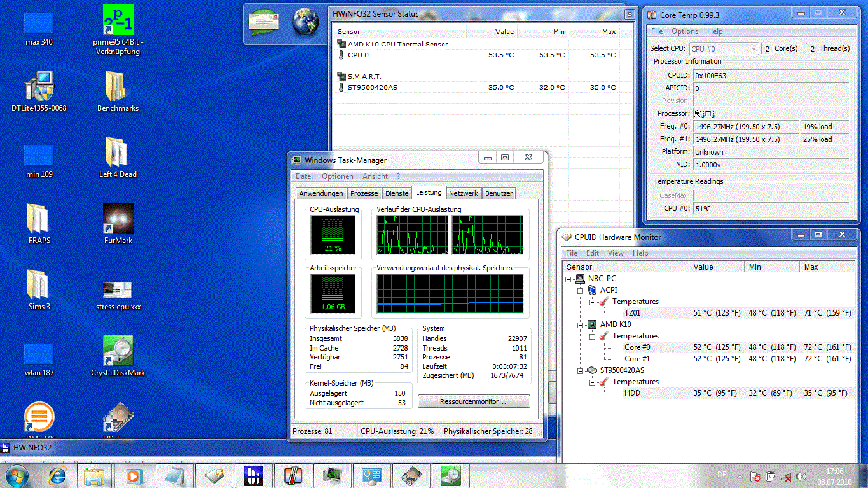Click the Action Center flag tray icon
The image size is (868, 488).
(755, 476)
